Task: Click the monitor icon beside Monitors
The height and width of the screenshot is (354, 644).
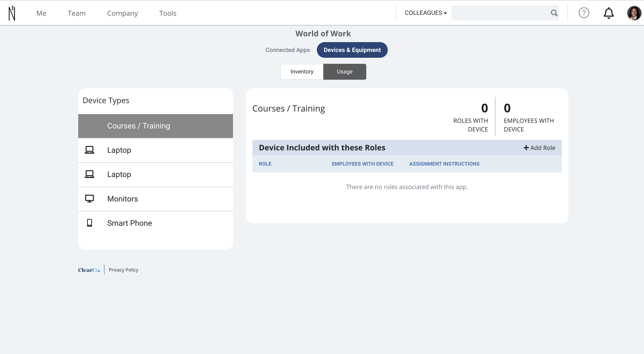Action: pos(89,199)
